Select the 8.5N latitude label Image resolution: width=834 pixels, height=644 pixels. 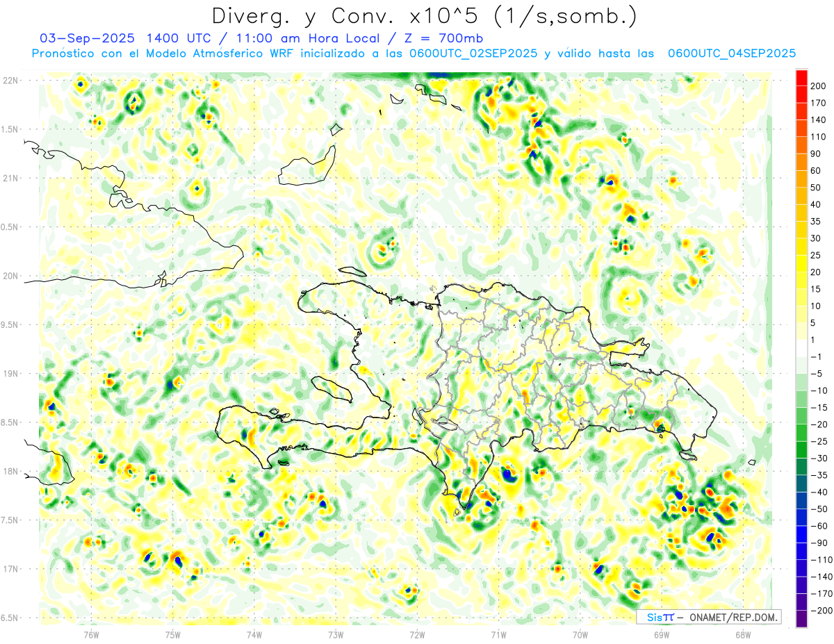pos(10,422)
